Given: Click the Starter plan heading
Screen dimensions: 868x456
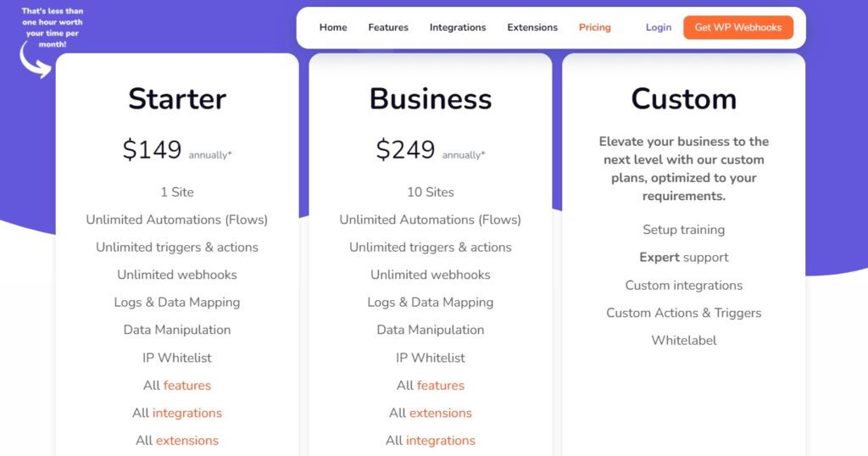Looking at the screenshot, I should (x=177, y=99).
